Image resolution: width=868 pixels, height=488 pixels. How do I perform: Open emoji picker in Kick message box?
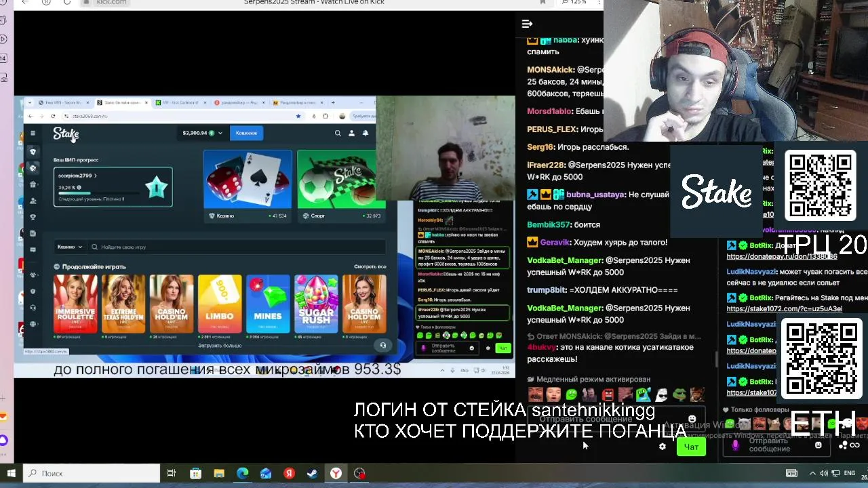tap(692, 419)
